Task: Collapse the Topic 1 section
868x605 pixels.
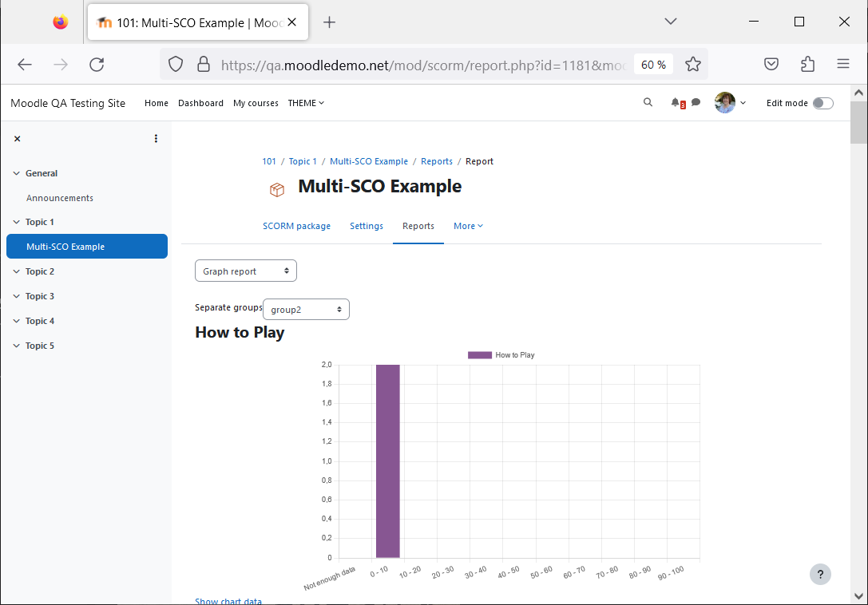Action: (16, 222)
